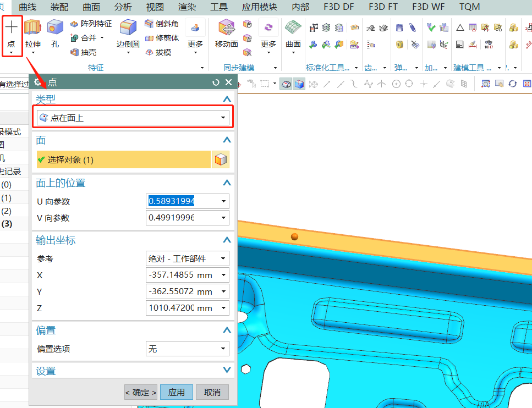Click the blue compression spring icon
The width and height of the screenshot is (532, 408).
[x=399, y=28]
